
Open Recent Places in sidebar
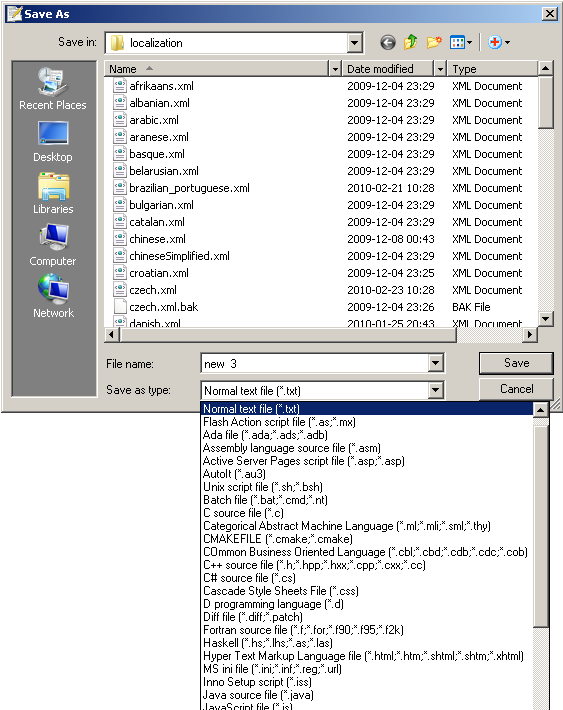pos(53,89)
